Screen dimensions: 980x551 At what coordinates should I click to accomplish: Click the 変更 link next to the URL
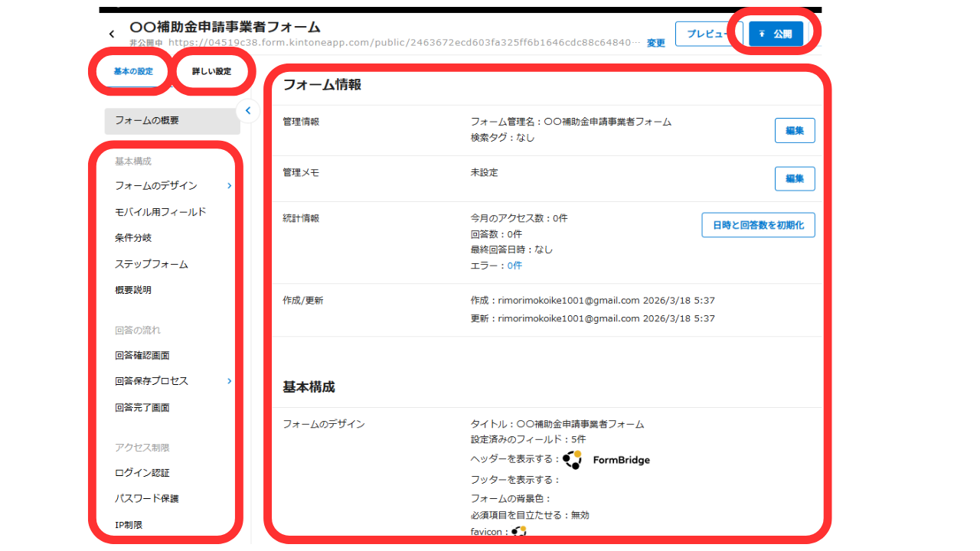[655, 43]
